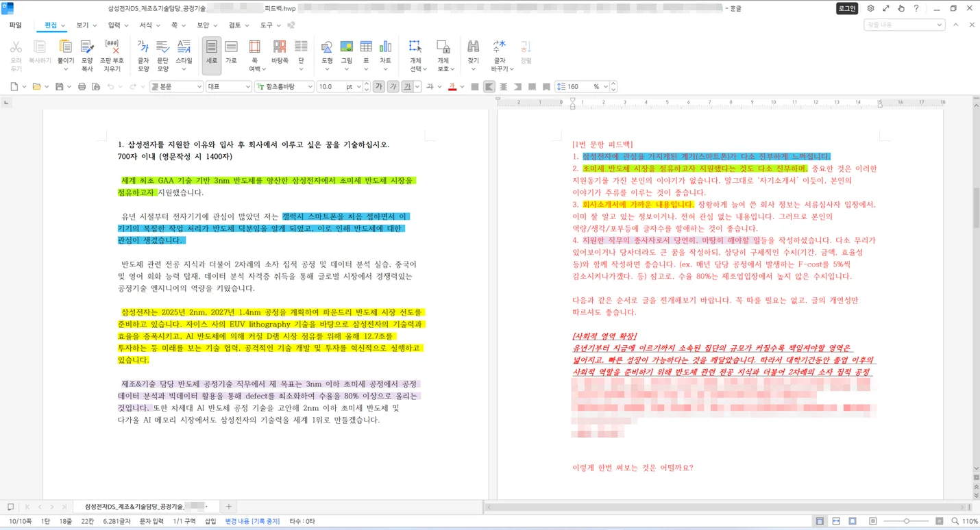Click the print icon in quick toolbar
980x530 pixels.
click(82, 87)
